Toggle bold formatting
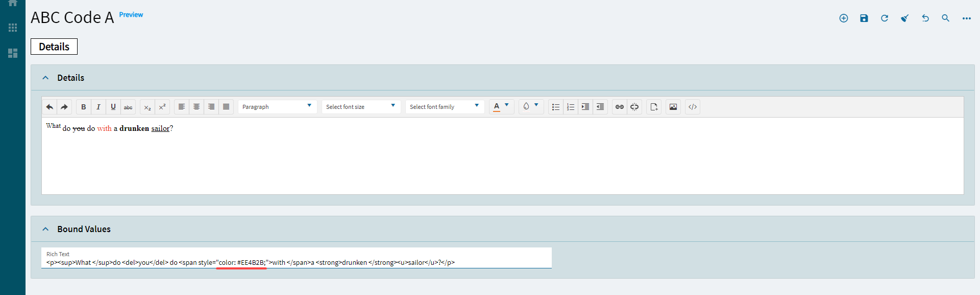 (84, 107)
